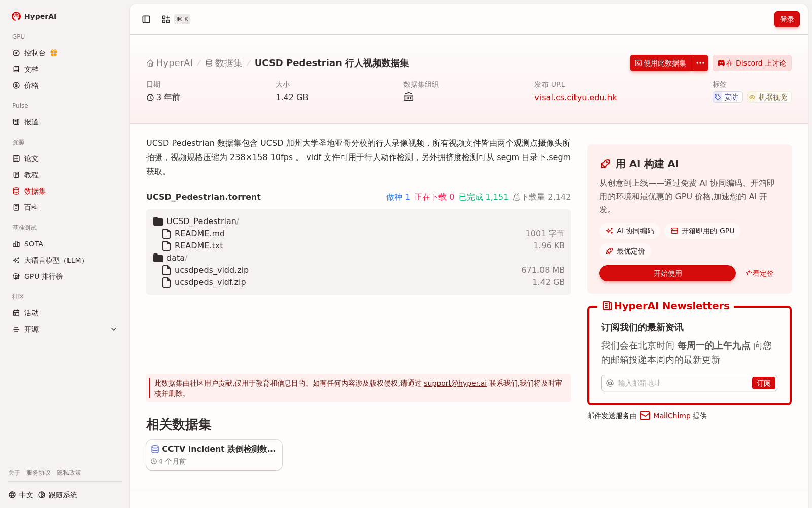The image size is (812, 508).
Task: Click the 安防 tag
Action: [727, 97]
